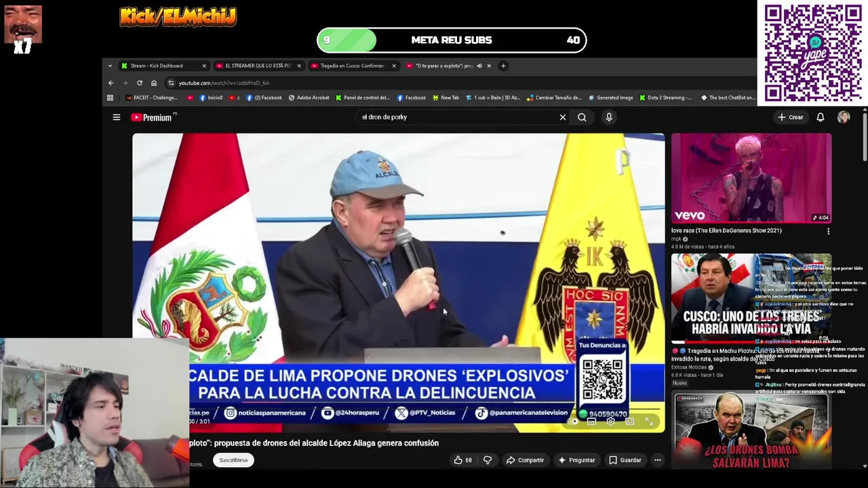Go forward with the browser forward arrow
This screenshot has width=868, height=488.
pos(125,83)
